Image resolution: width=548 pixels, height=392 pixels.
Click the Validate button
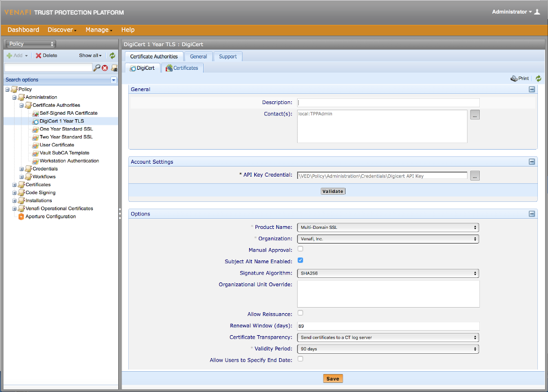pyautogui.click(x=333, y=191)
